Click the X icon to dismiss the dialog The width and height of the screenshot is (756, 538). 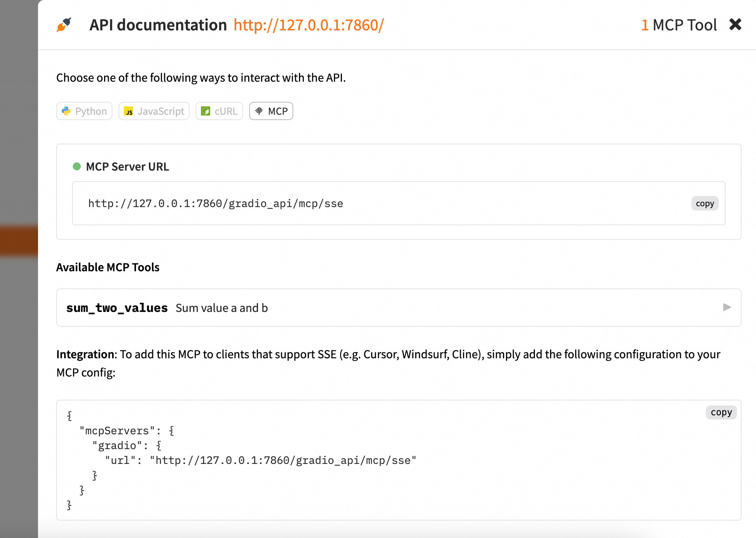736,24
